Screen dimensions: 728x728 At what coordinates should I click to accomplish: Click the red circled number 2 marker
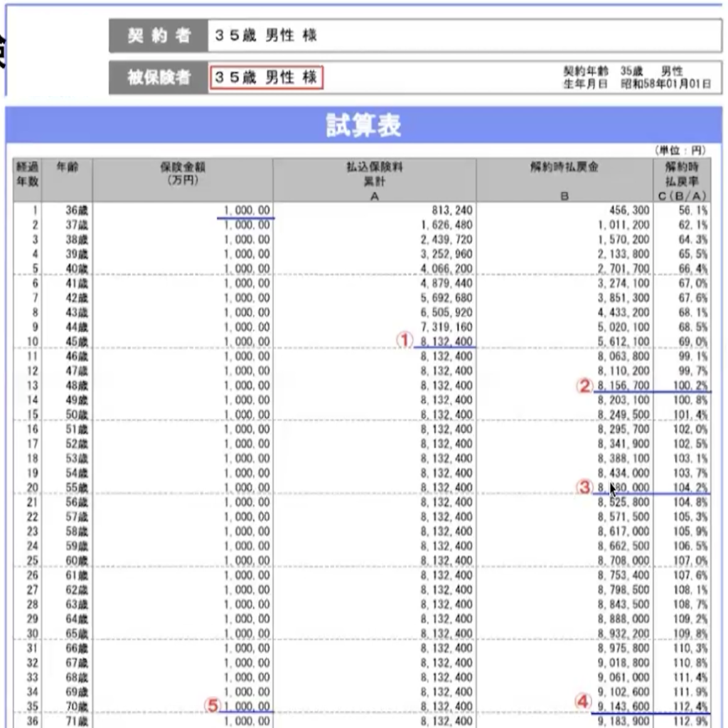click(x=584, y=386)
